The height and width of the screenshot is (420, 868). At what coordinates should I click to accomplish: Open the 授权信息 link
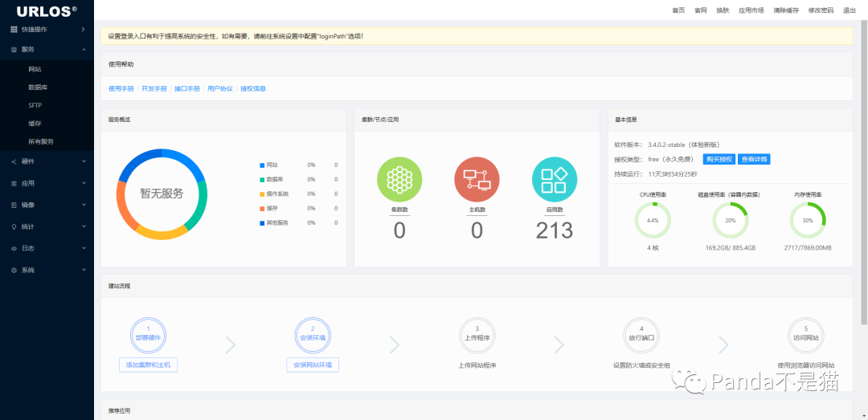[x=253, y=88]
